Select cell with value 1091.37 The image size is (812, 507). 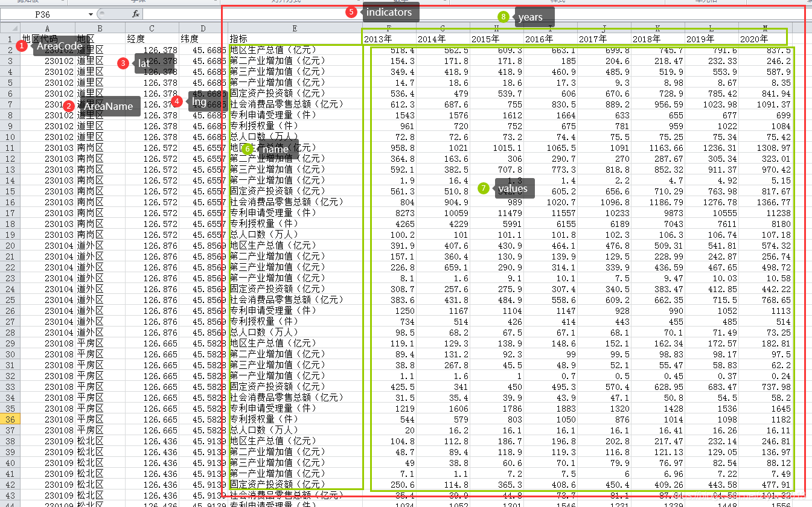(x=766, y=104)
